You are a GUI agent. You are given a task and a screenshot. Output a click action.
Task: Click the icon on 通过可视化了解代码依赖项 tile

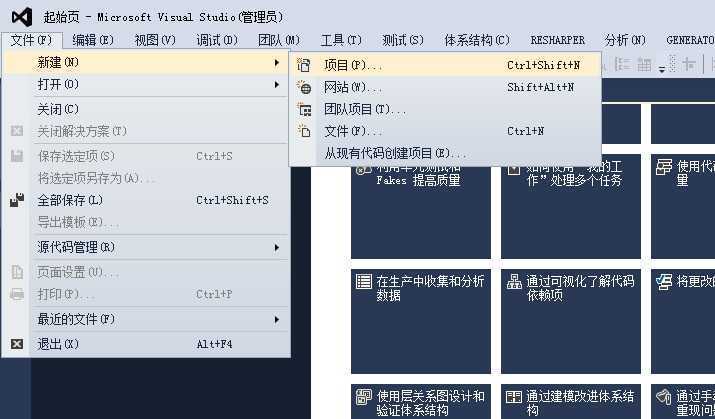point(514,281)
